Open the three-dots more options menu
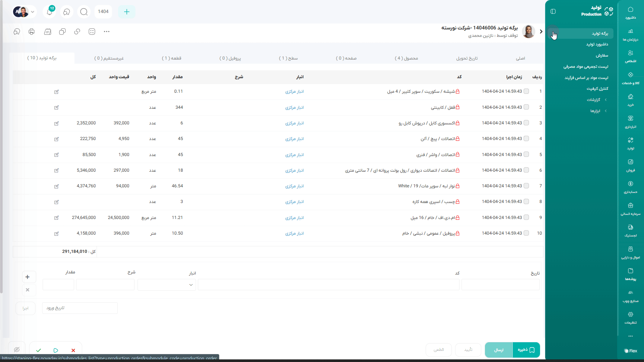Screen dimensions: 644x362 click(107, 32)
